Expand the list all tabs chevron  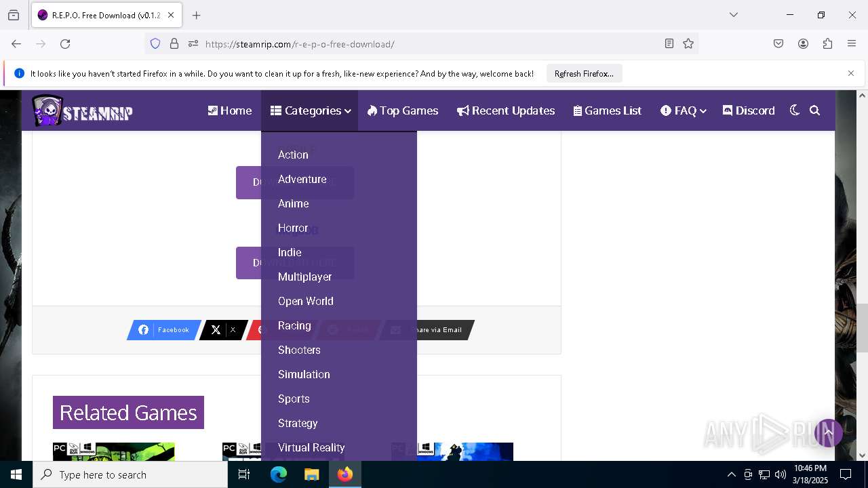click(x=734, y=15)
